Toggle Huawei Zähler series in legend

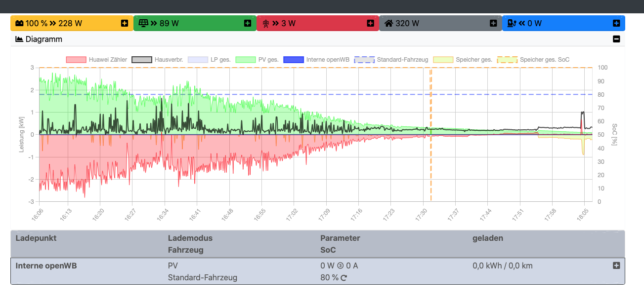coord(96,60)
